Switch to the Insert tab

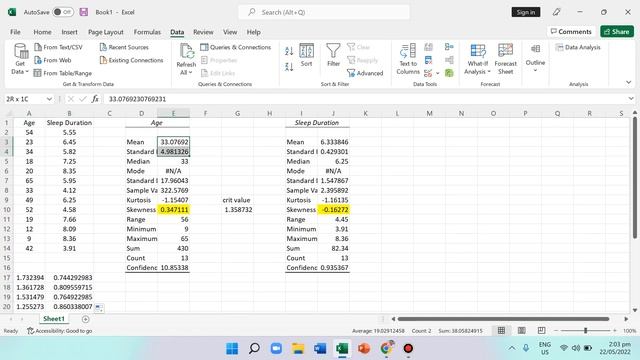pos(69,32)
